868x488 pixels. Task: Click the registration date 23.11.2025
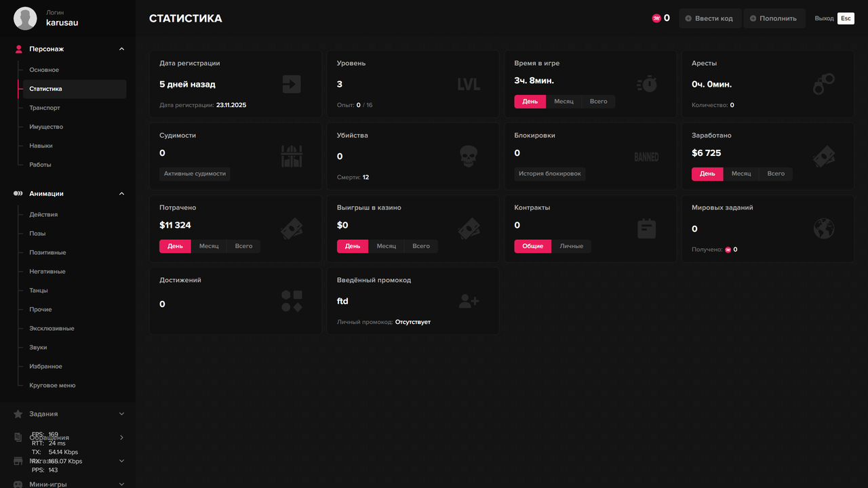(x=231, y=105)
